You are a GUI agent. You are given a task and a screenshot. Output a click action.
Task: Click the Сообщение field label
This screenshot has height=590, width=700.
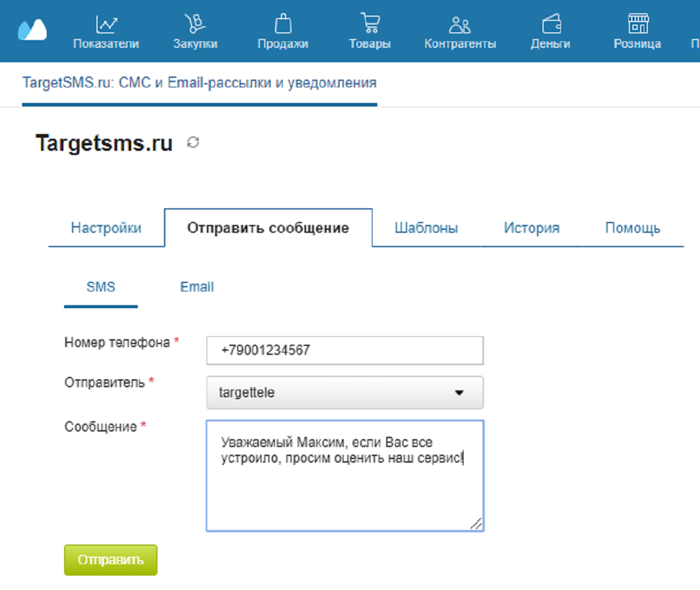coord(101,427)
